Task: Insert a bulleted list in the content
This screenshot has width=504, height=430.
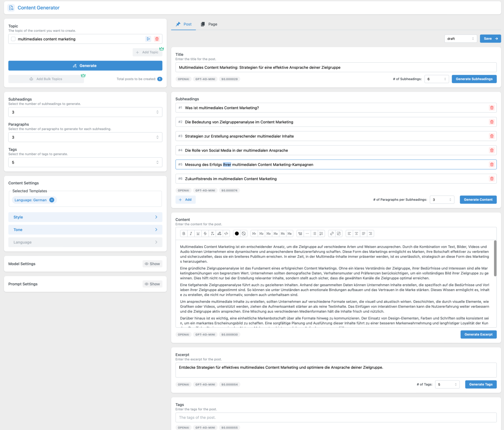Action: pyautogui.click(x=314, y=233)
